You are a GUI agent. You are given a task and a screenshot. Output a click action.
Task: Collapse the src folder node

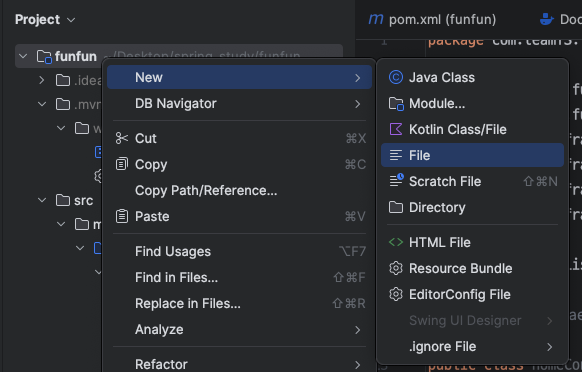click(42, 200)
